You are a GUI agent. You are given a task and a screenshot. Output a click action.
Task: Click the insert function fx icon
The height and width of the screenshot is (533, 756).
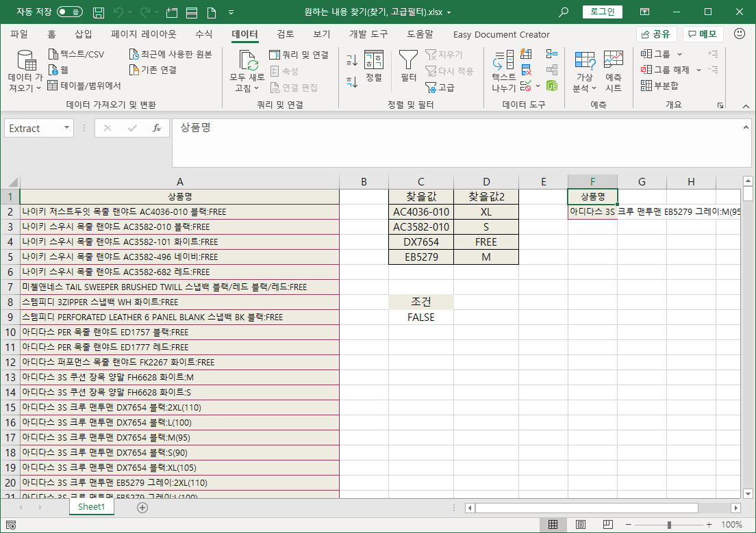156,128
